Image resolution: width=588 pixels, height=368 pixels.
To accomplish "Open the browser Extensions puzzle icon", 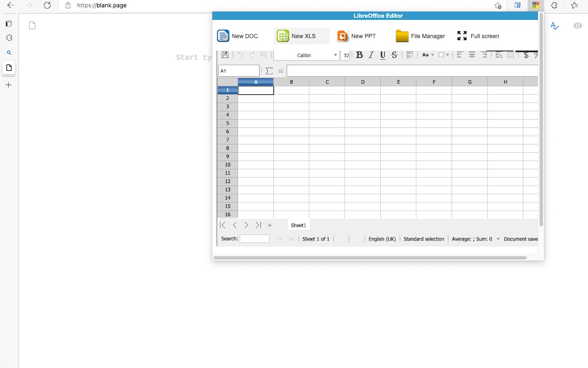I will (554, 6).
